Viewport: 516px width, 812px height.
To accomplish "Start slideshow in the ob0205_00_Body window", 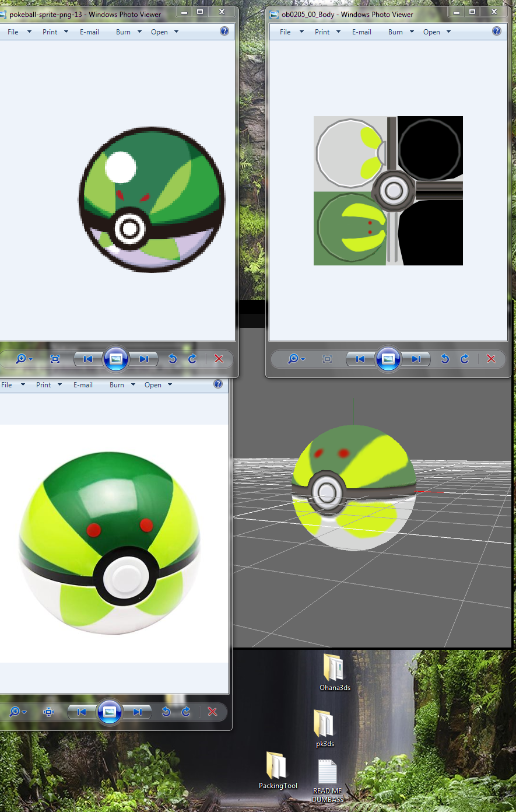I will [x=388, y=359].
